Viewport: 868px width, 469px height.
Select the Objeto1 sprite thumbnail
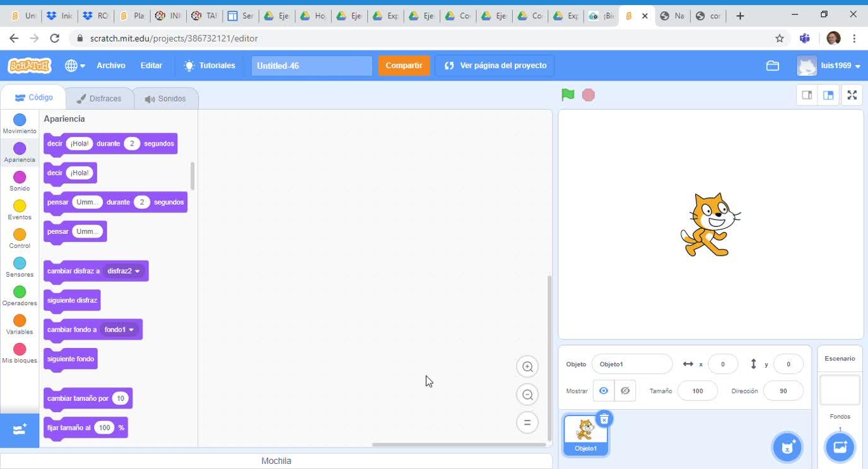pyautogui.click(x=586, y=435)
